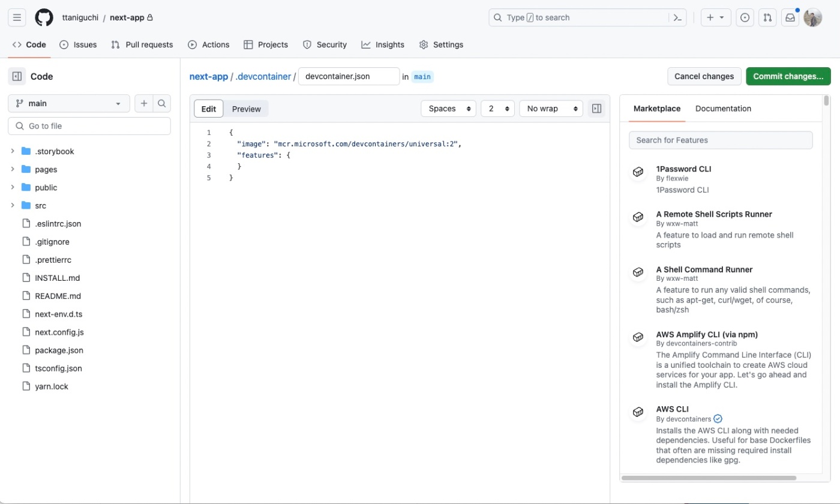
Task: Switch to the Pull requests tab
Action: point(142,44)
